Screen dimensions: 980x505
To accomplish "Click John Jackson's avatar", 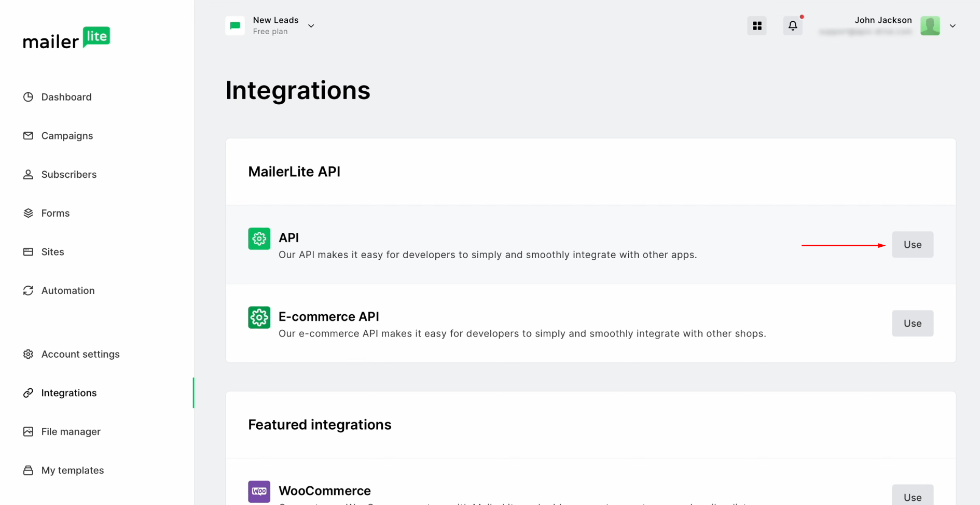I will (930, 25).
